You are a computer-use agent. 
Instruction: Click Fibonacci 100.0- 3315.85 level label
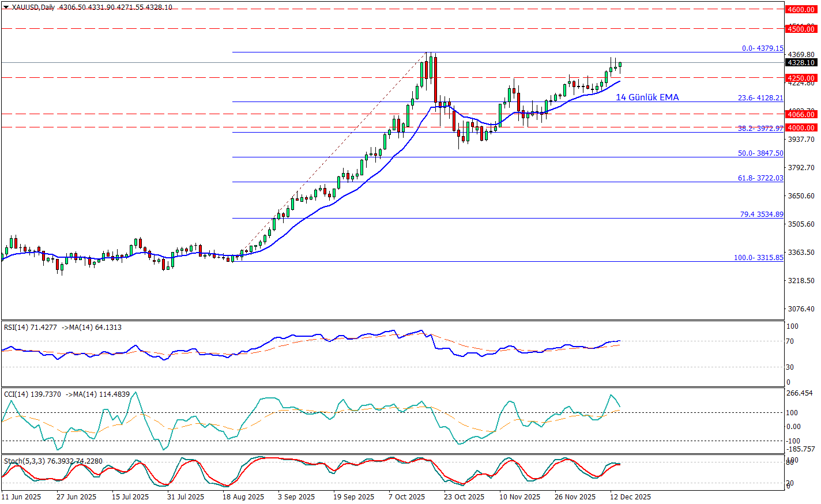pos(758,258)
